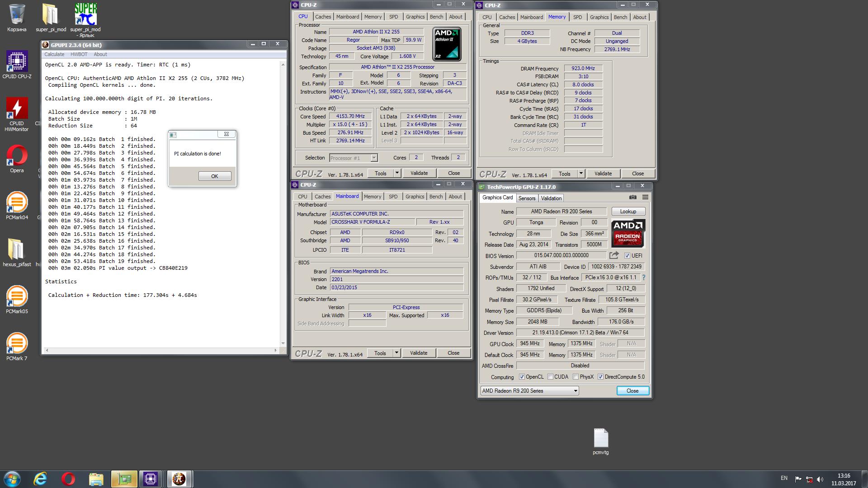868x488 pixels.
Task: Open the HWBOT menu in GPUPI
Action: 79,54
